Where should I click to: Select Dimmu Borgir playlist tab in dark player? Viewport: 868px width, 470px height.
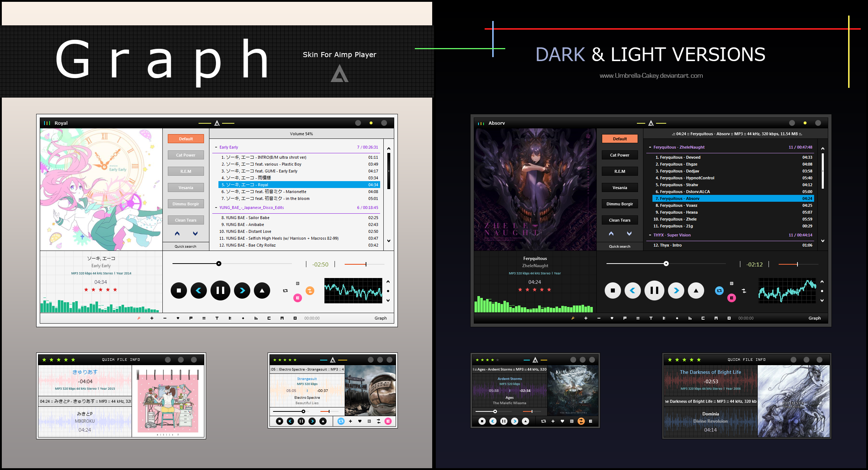tap(620, 204)
